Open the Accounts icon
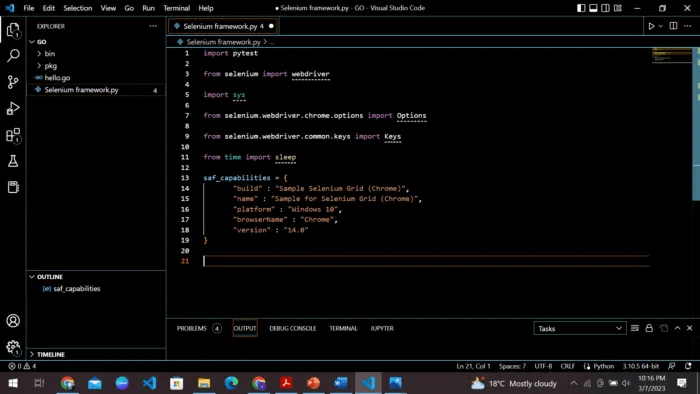This screenshot has height=394, width=700. (x=13, y=320)
